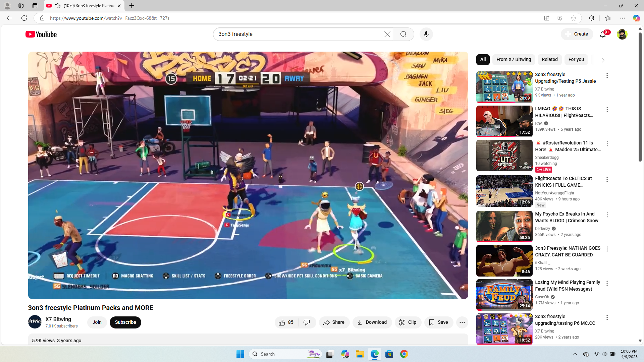The width and height of the screenshot is (644, 362).
Task: Refresh the browser page
Action: [x=24, y=18]
